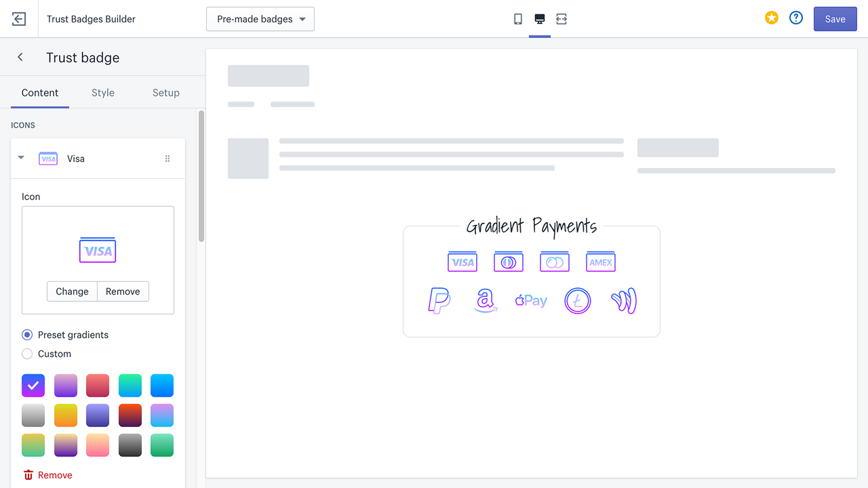Select the Litecoin badge icon

pos(577,300)
